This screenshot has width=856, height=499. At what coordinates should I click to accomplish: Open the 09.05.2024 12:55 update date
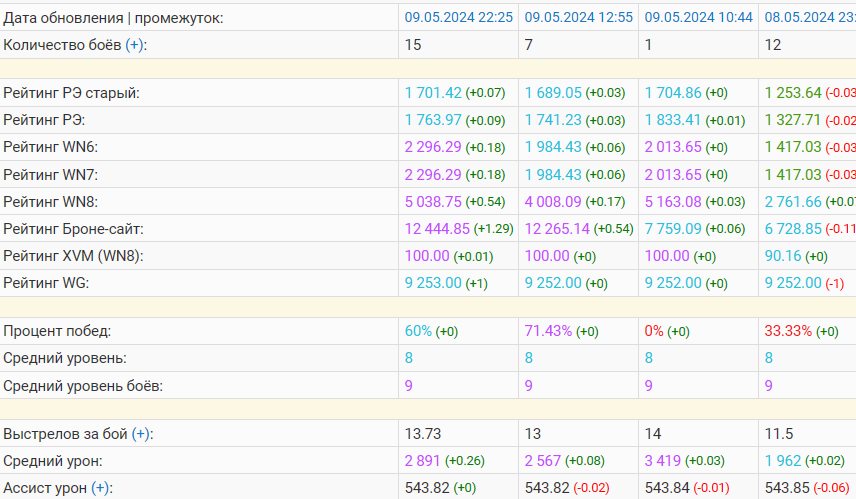pos(578,18)
